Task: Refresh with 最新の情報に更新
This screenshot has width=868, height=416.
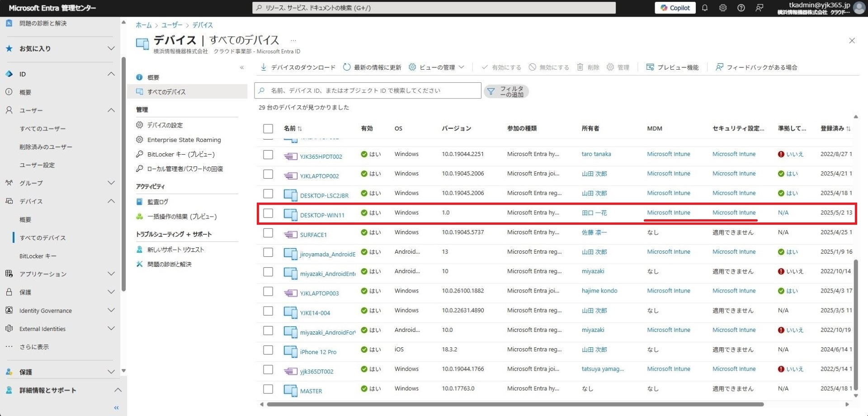Action: (x=372, y=67)
